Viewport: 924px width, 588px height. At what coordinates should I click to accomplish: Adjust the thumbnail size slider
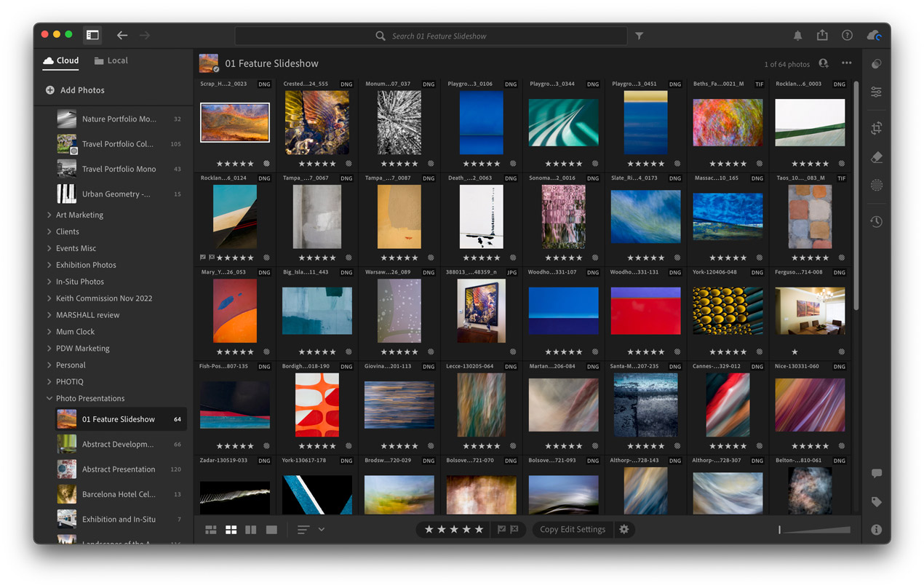(x=814, y=530)
